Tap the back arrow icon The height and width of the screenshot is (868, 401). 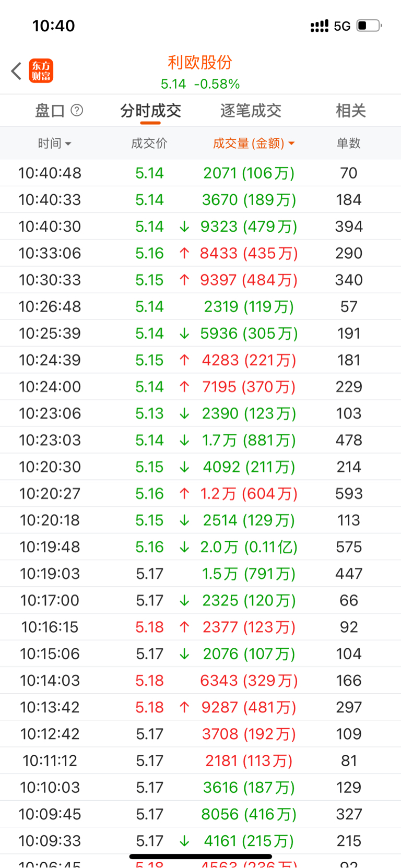[x=17, y=71]
